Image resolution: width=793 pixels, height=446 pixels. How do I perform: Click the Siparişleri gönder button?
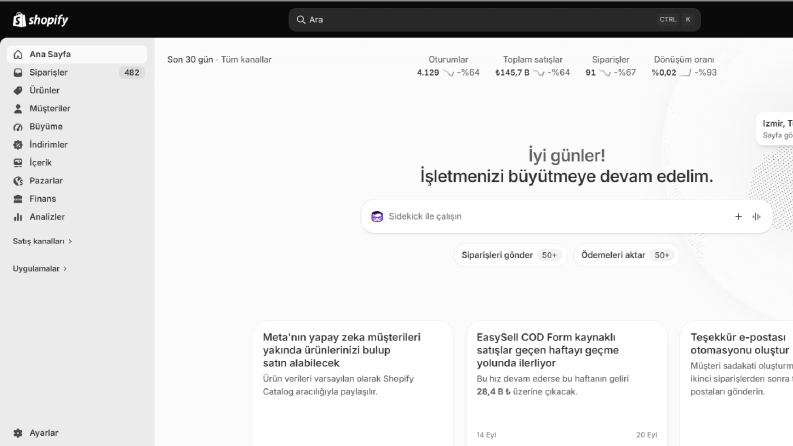pyautogui.click(x=510, y=255)
